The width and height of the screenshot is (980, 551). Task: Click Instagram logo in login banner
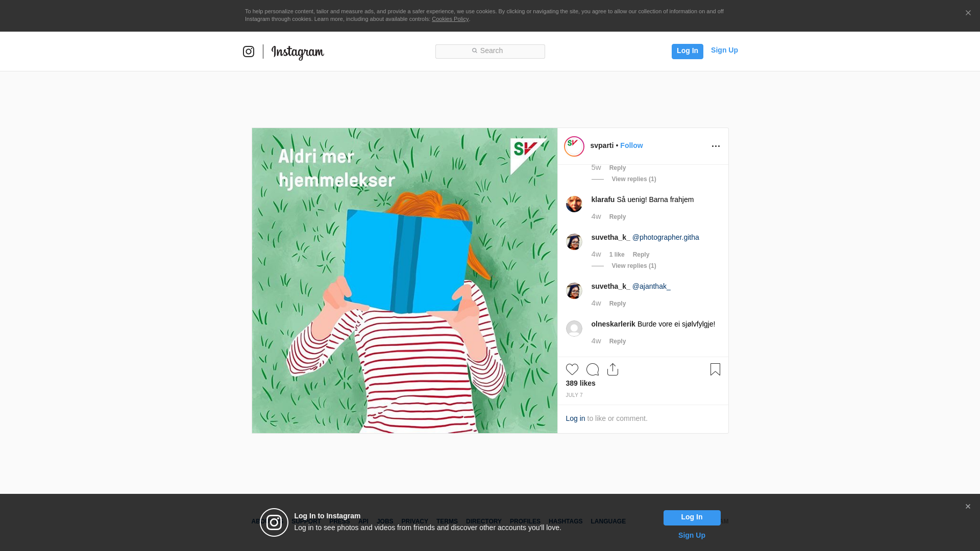click(274, 522)
